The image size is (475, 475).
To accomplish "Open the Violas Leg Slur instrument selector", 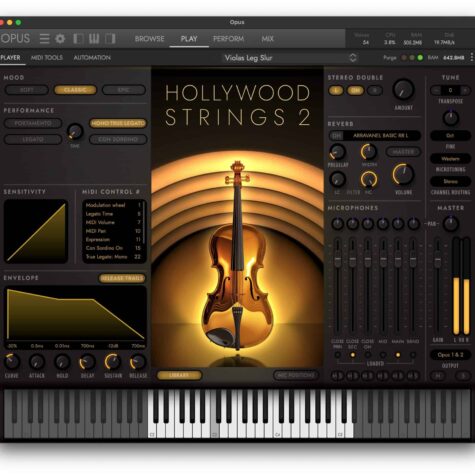I will (x=248, y=58).
